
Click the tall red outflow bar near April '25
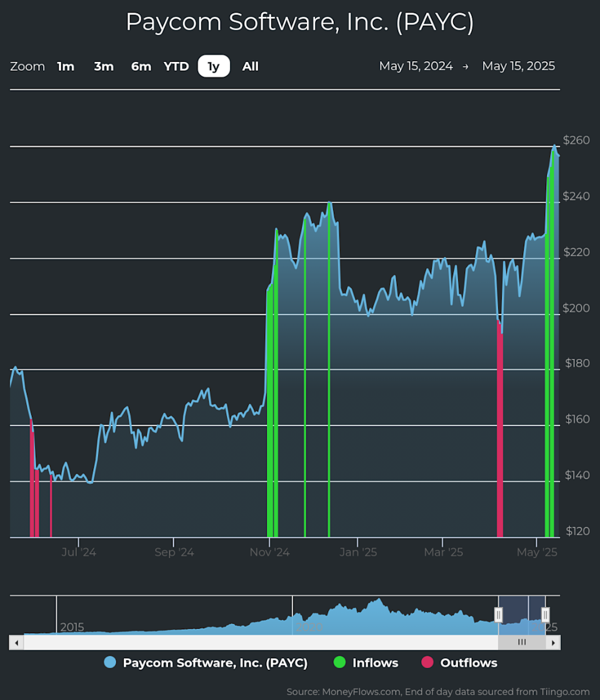500,429
